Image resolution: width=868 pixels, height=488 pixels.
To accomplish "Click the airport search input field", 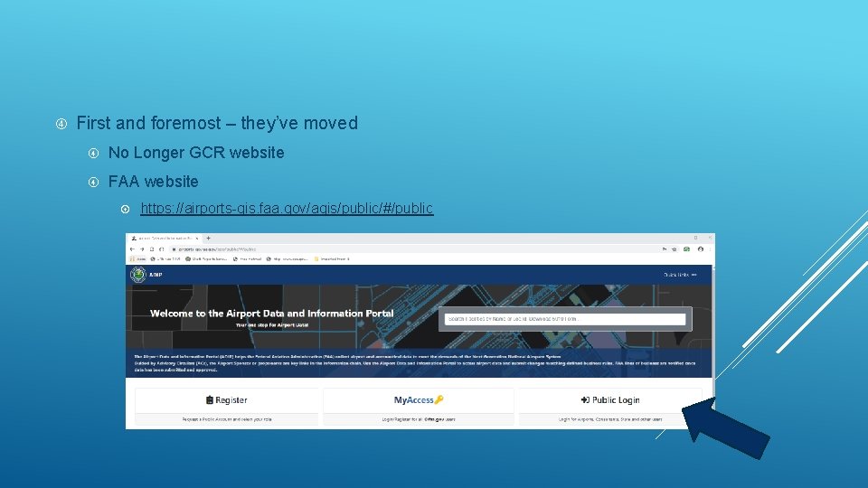I will [564, 319].
